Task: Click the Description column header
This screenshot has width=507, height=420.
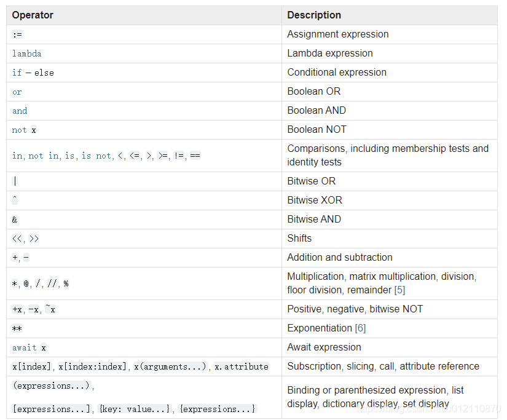Action: (314, 15)
